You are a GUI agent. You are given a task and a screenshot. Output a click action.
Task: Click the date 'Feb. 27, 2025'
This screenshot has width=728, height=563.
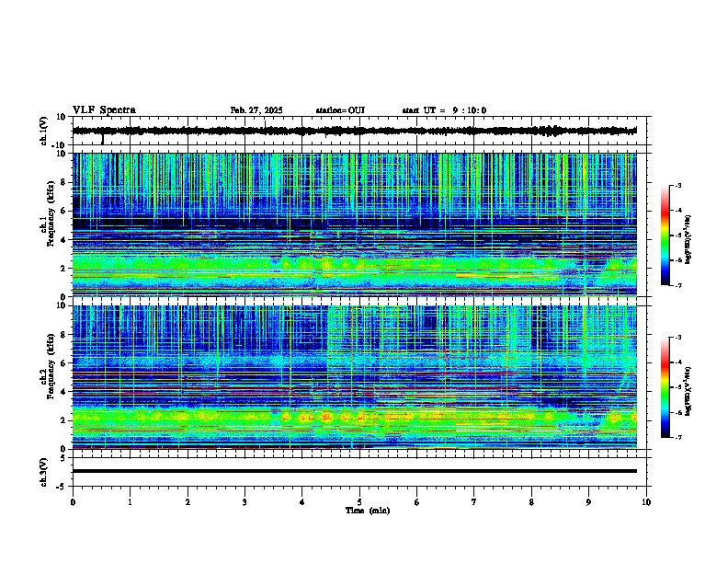tap(256, 110)
